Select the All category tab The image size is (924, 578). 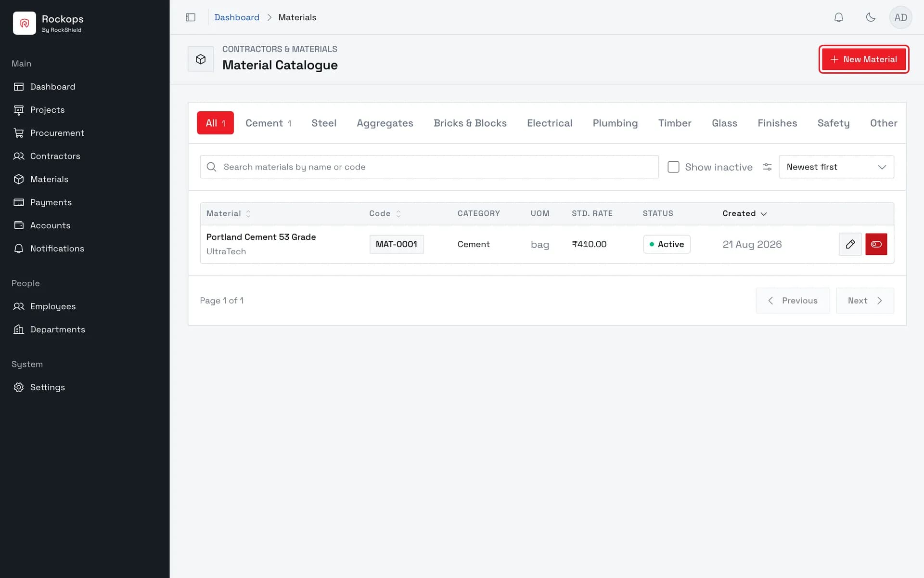tap(215, 123)
